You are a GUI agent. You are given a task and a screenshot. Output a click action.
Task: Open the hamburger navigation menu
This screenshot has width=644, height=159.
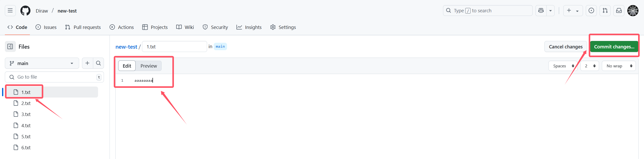(x=10, y=10)
